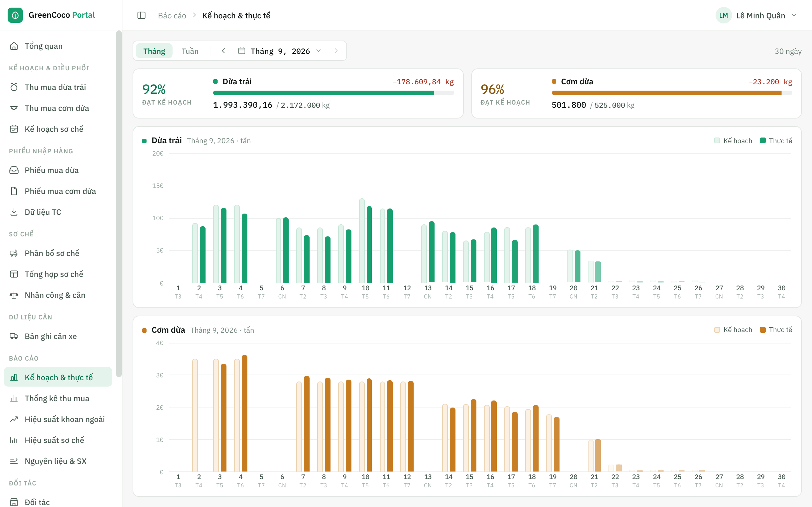This screenshot has height=507, width=812.
Task: Select the Tháng view tab
Action: click(154, 51)
